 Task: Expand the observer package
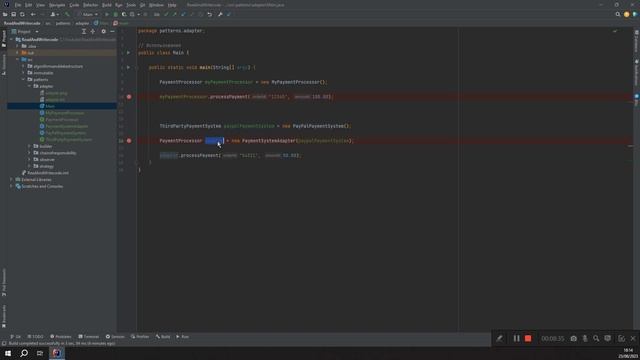tap(30, 160)
